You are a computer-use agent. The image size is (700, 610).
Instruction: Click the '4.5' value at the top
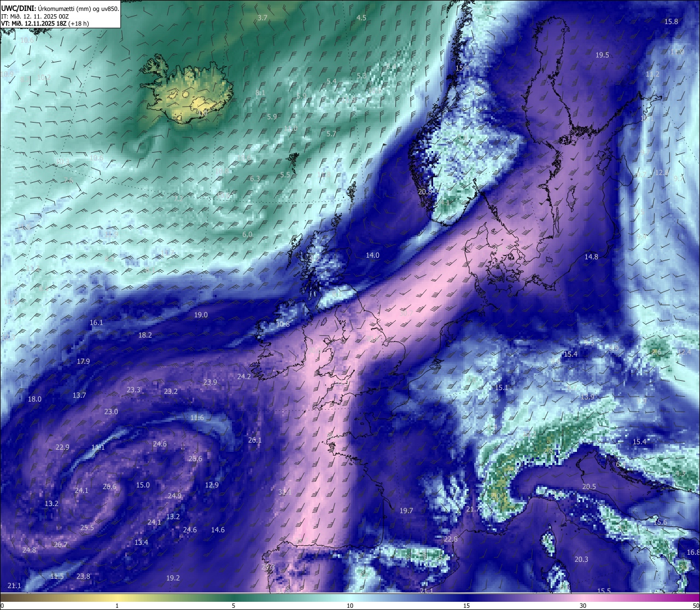click(x=361, y=18)
